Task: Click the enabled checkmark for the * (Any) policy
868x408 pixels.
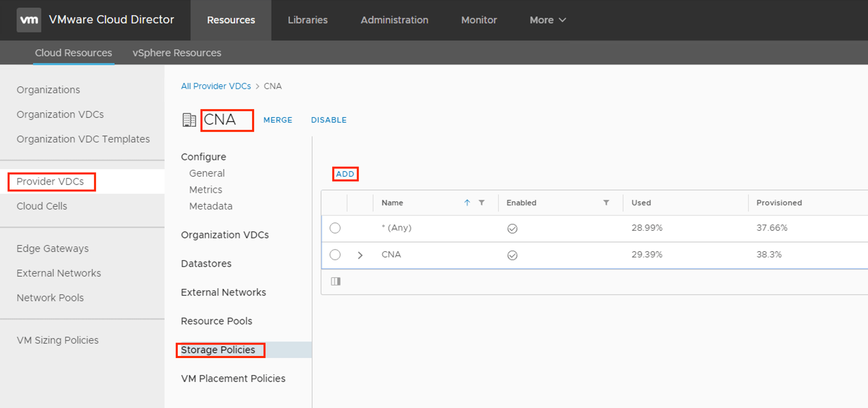Action: (x=512, y=228)
